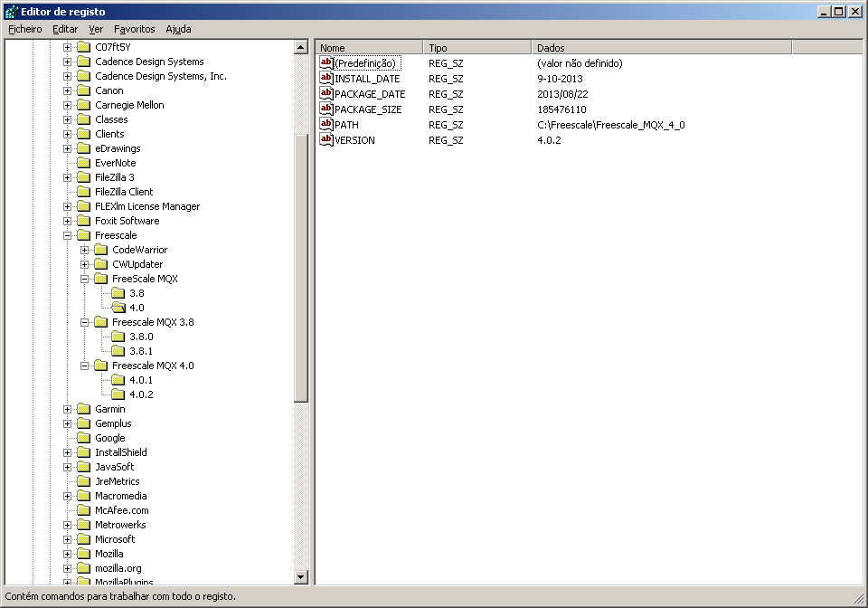Open the Ficheiro menu

[x=25, y=29]
